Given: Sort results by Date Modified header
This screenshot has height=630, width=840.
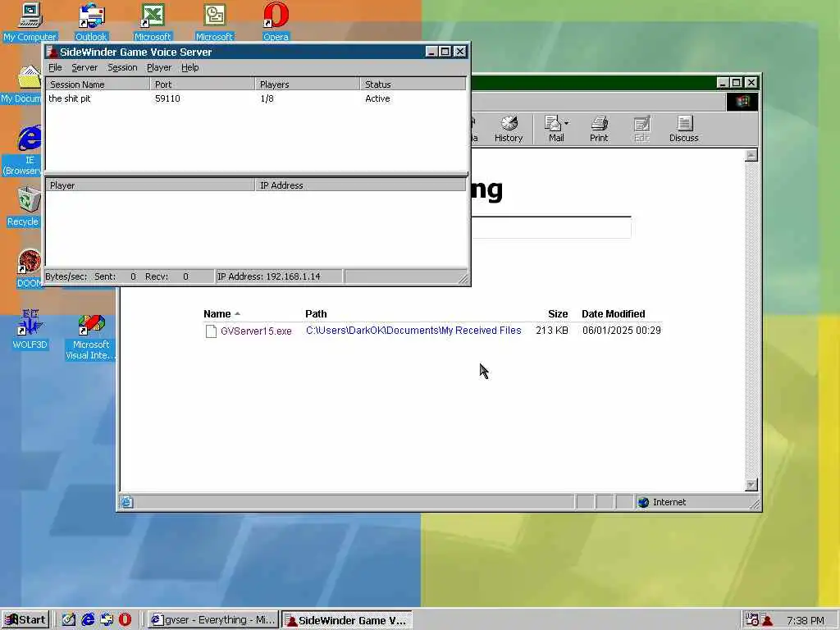Looking at the screenshot, I should (614, 314).
